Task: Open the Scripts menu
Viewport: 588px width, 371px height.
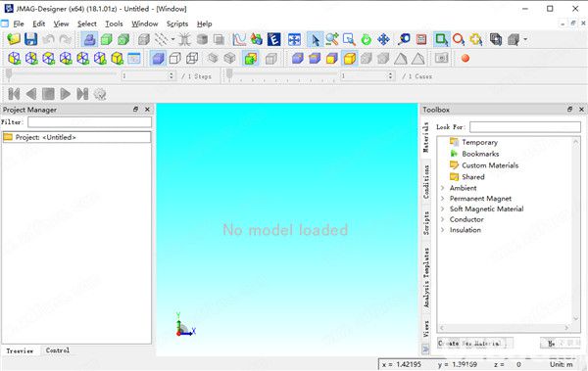Action: point(177,24)
